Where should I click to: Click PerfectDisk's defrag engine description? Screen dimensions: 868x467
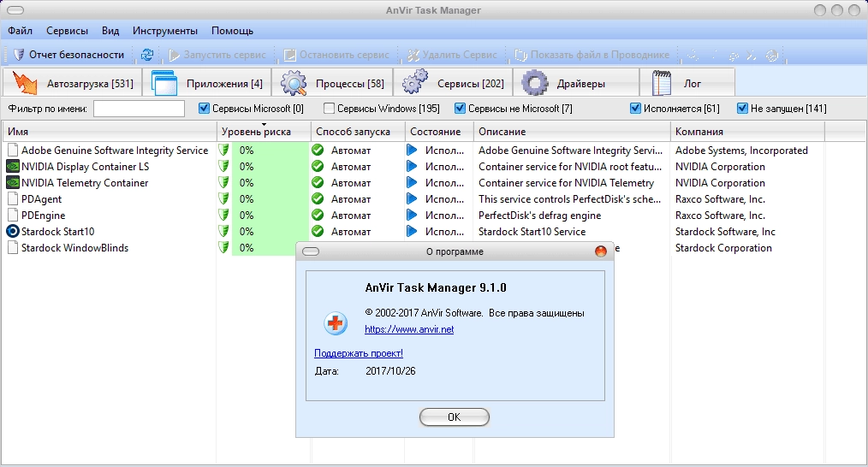point(540,216)
